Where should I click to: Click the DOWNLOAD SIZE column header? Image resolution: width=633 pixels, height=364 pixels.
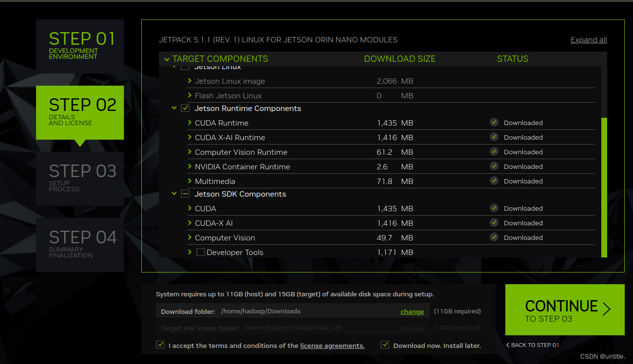click(x=400, y=59)
